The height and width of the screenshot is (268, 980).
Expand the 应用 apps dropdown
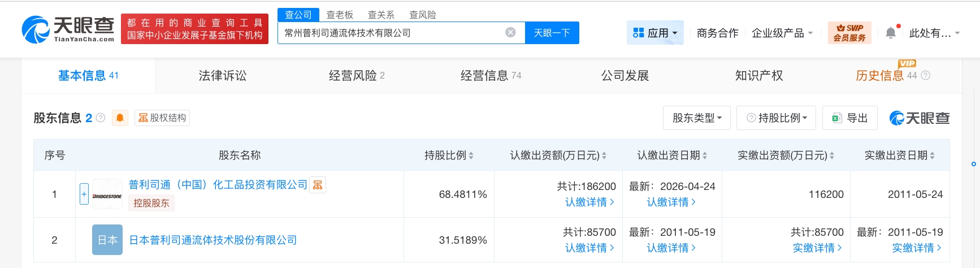(655, 33)
